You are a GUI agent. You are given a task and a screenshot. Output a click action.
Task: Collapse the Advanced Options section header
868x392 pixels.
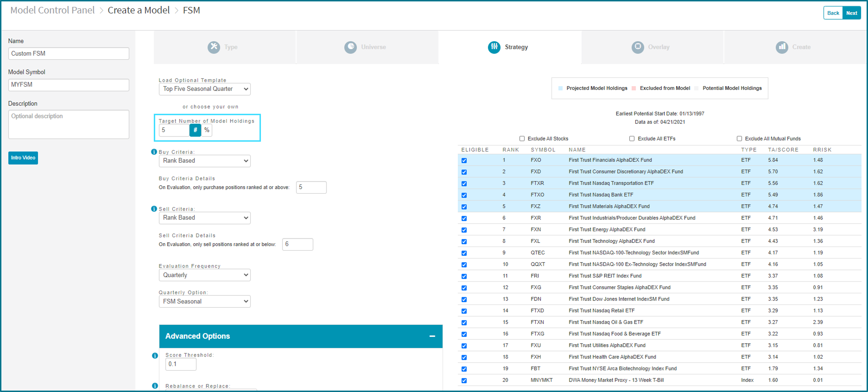coord(300,336)
